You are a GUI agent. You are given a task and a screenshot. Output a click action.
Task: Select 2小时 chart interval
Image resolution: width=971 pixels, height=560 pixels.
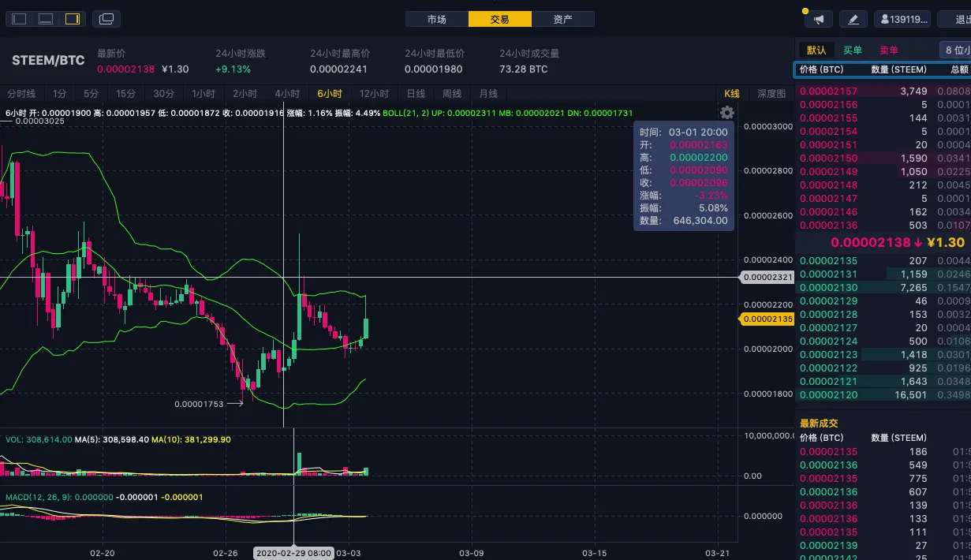point(245,94)
